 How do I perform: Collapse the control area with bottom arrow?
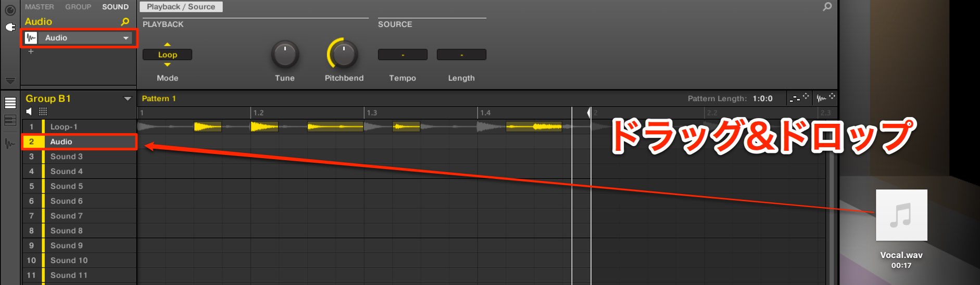pyautogui.click(x=10, y=81)
